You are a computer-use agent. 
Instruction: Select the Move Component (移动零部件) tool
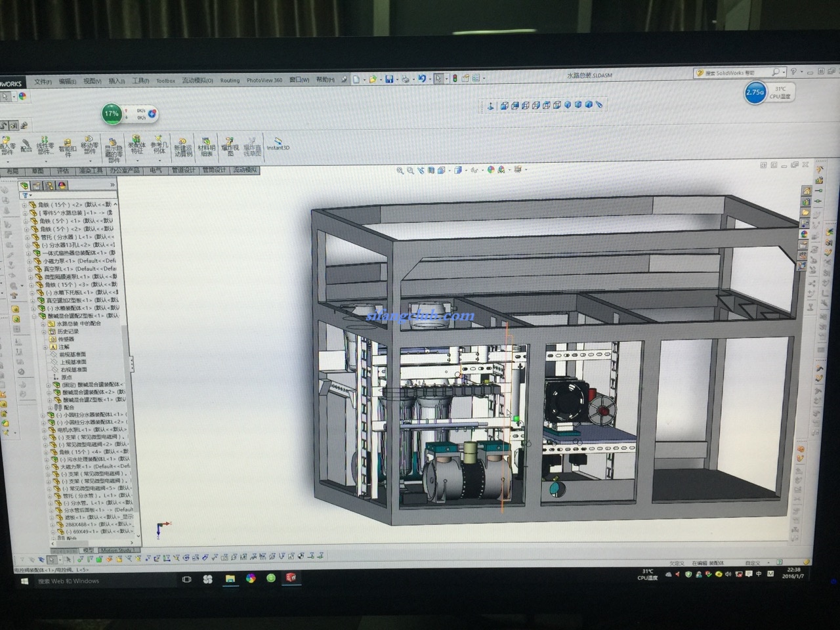[x=89, y=146]
